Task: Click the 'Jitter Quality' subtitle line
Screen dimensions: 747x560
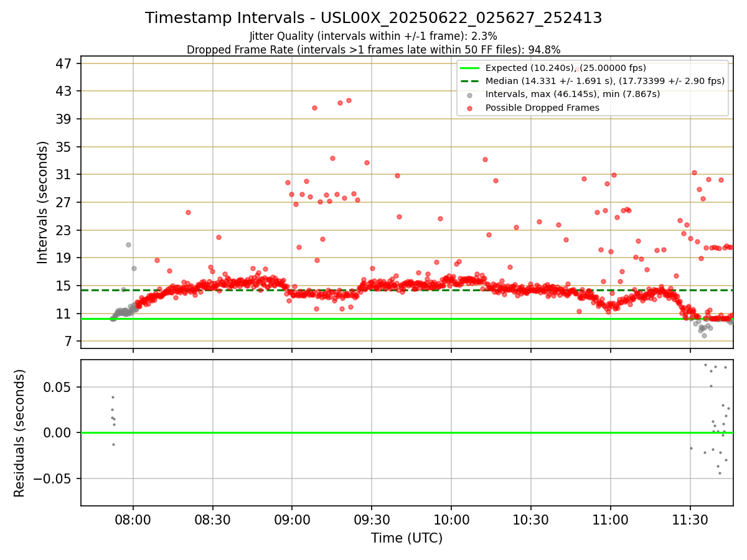Action: 374,36
